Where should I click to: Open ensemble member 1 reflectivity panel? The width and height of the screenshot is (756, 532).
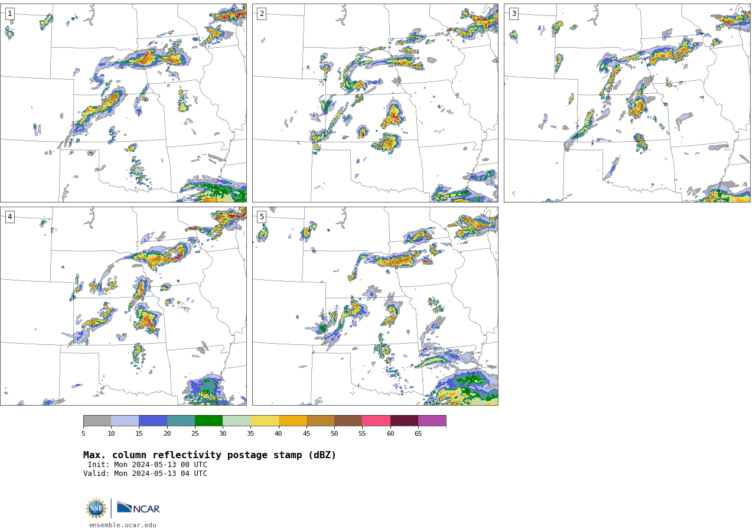[x=123, y=103]
